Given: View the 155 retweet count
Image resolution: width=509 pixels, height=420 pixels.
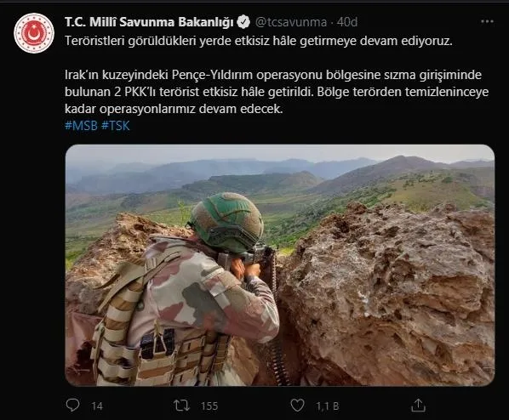Looking at the screenshot, I should click(x=209, y=406).
